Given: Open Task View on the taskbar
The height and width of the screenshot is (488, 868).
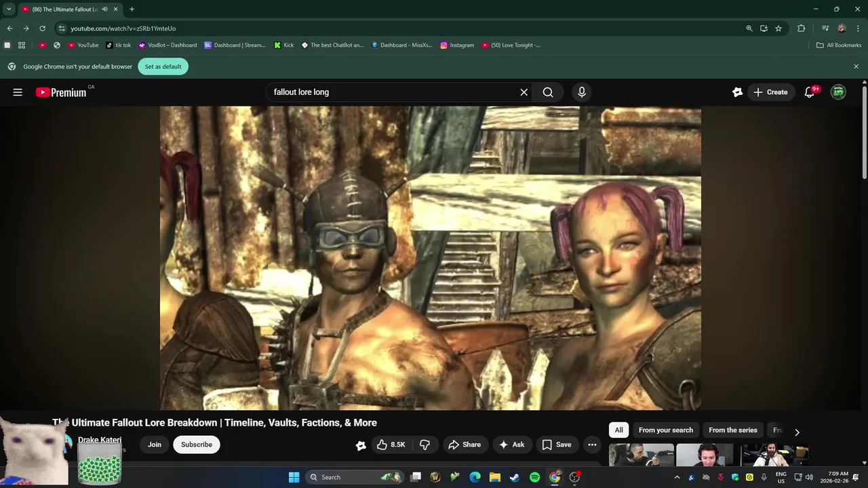Looking at the screenshot, I should (x=416, y=477).
